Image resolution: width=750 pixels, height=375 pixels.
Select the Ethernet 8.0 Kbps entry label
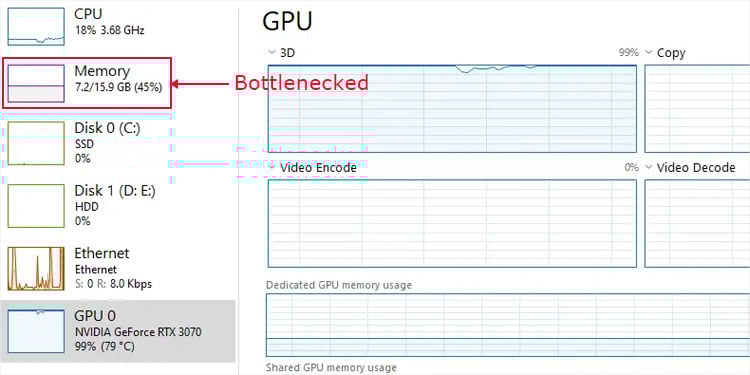coord(113,268)
